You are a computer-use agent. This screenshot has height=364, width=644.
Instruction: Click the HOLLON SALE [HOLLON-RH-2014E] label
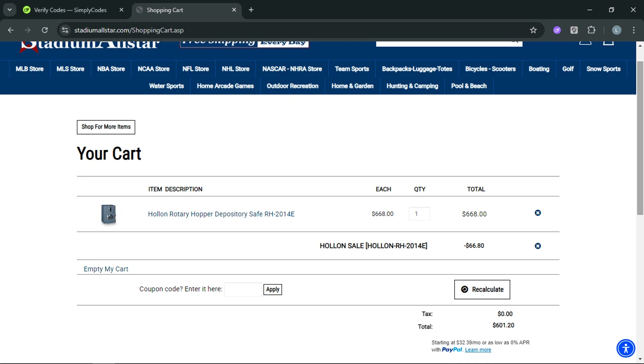pyautogui.click(x=374, y=246)
